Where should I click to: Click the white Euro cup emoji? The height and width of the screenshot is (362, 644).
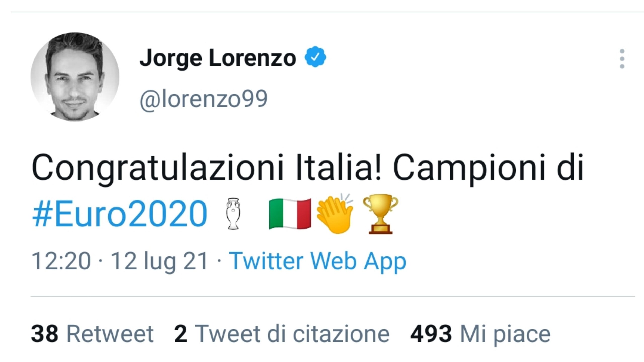coord(233,214)
